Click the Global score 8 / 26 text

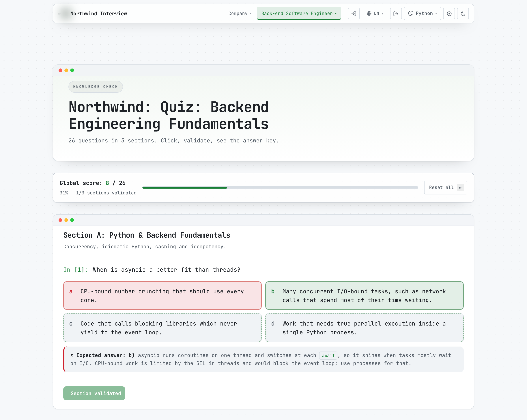(x=92, y=183)
